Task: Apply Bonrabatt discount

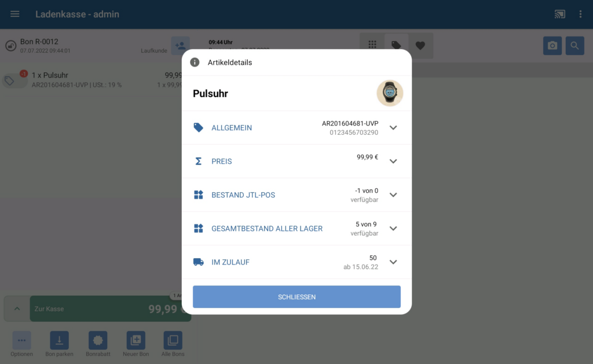Action: tap(98, 344)
